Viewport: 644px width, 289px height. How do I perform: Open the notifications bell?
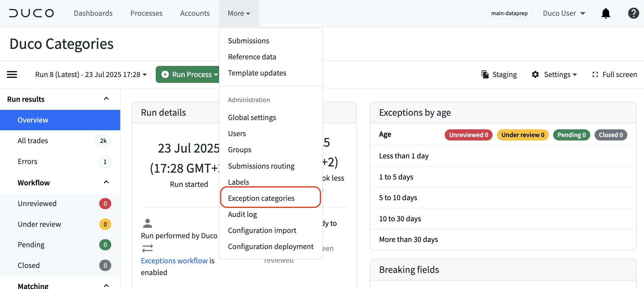point(606,13)
